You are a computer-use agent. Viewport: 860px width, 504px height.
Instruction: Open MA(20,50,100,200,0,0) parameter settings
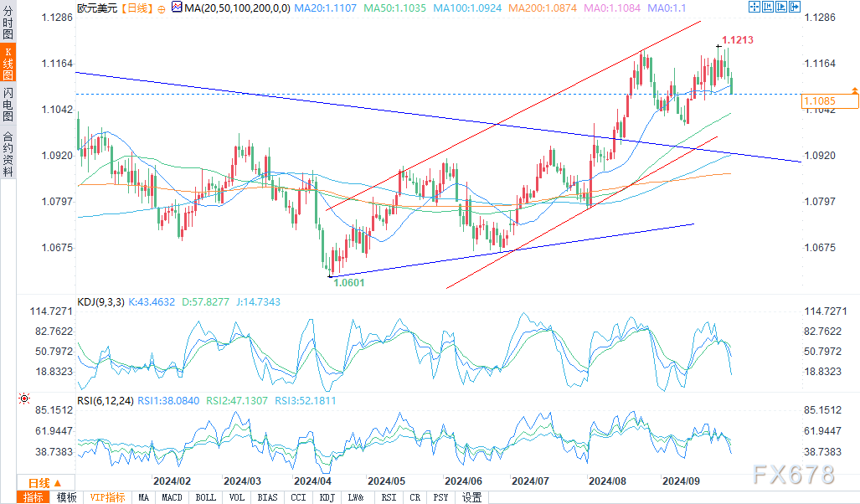(x=238, y=8)
